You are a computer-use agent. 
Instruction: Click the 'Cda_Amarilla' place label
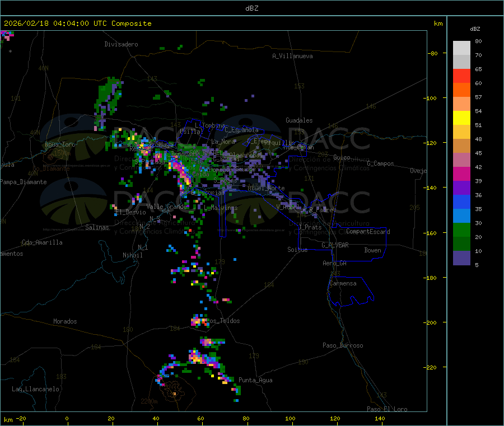[42, 242]
